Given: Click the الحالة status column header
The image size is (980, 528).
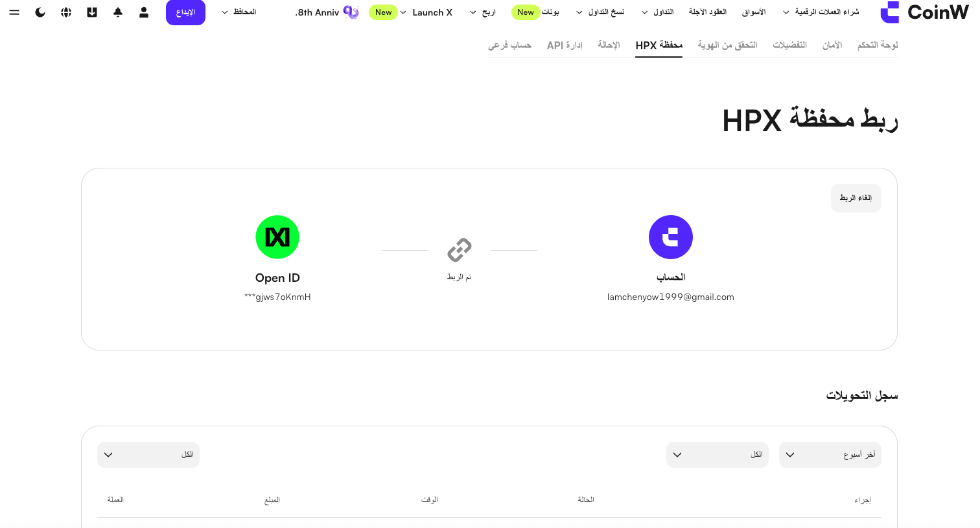Looking at the screenshot, I should pos(586,499).
